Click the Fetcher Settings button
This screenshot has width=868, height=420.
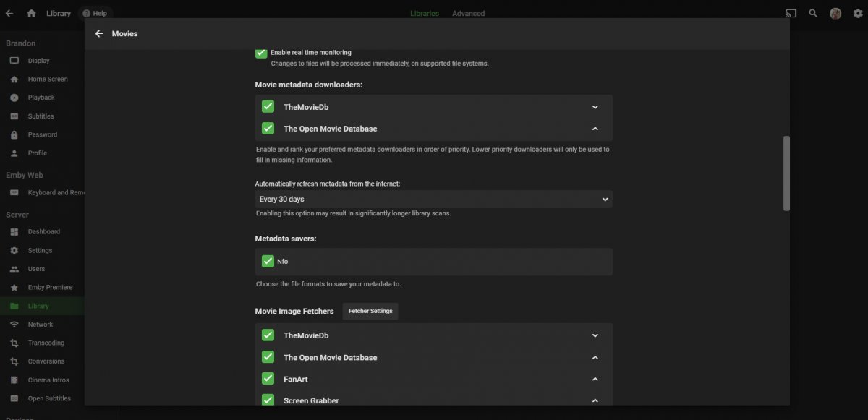[370, 311]
